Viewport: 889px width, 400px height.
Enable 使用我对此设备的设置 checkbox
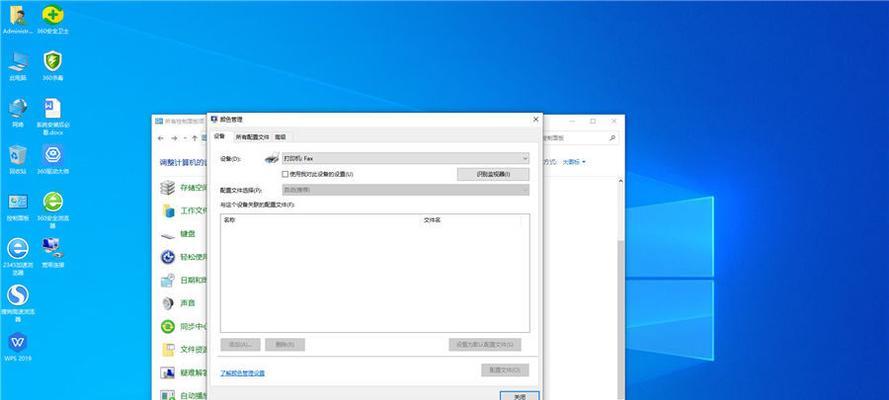[x=285, y=175]
